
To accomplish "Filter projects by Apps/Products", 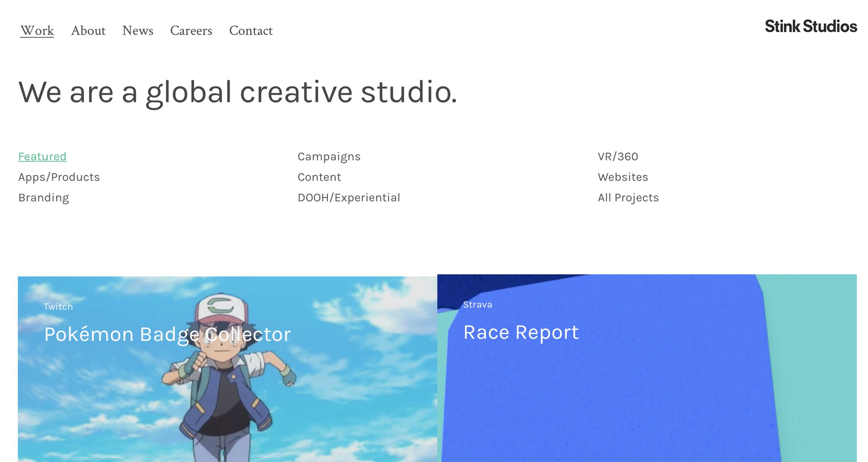I will tap(59, 177).
